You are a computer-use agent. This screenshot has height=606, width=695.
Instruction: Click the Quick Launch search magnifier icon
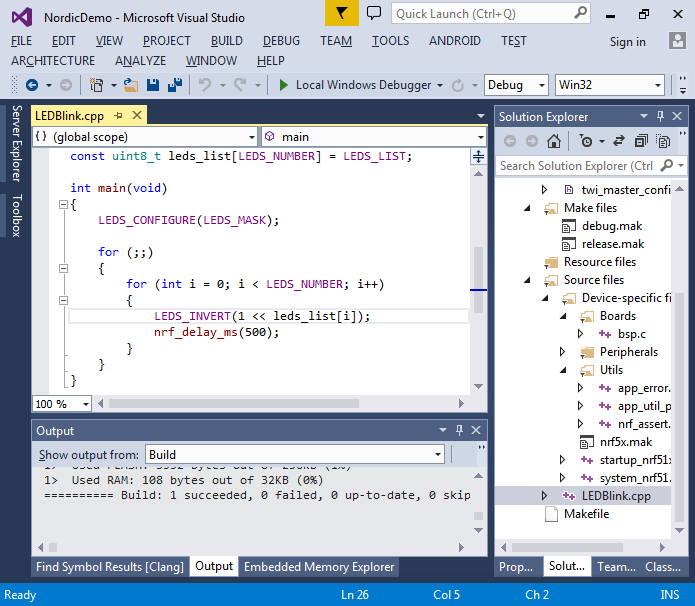point(580,13)
